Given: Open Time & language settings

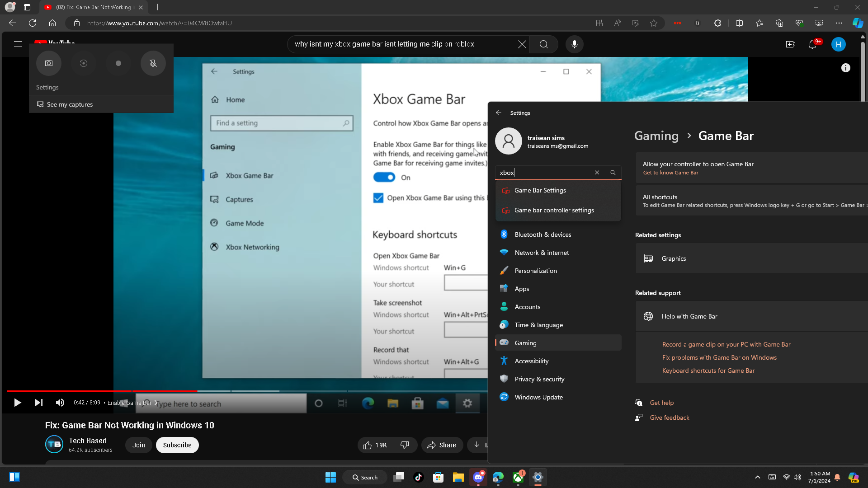Looking at the screenshot, I should coord(558,325).
